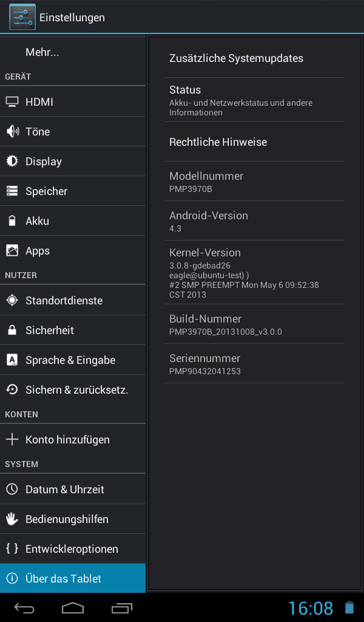Tap the Sicherheit padlock icon

(12, 330)
